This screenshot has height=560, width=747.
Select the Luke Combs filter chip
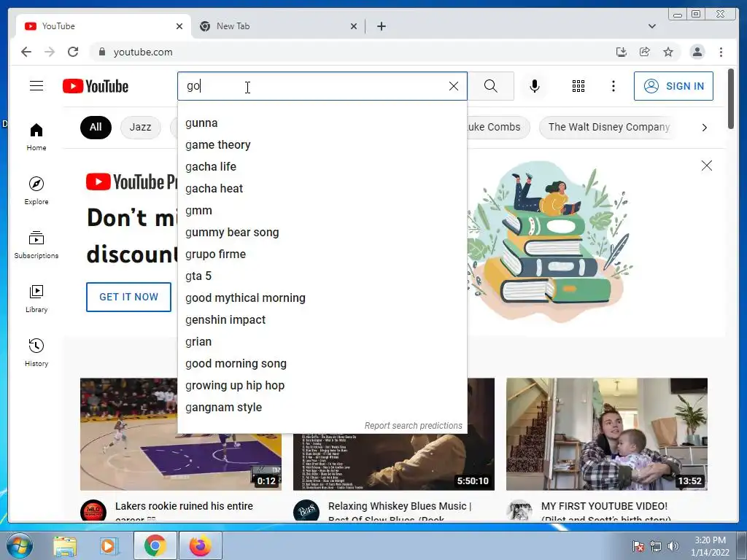(x=498, y=128)
